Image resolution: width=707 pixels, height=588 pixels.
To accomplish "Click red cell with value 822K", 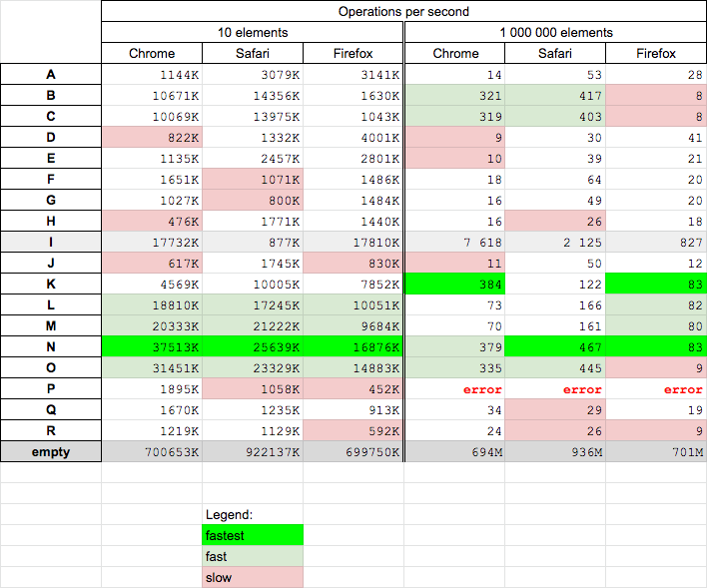I will click(x=152, y=137).
